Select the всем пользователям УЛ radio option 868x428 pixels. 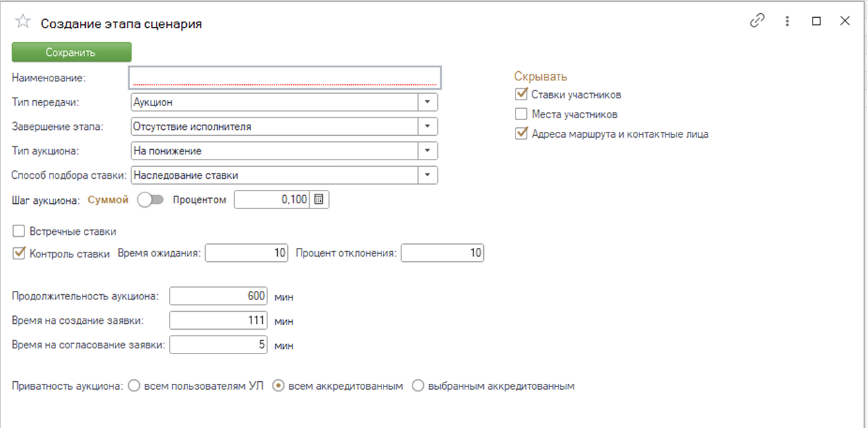[x=133, y=386]
